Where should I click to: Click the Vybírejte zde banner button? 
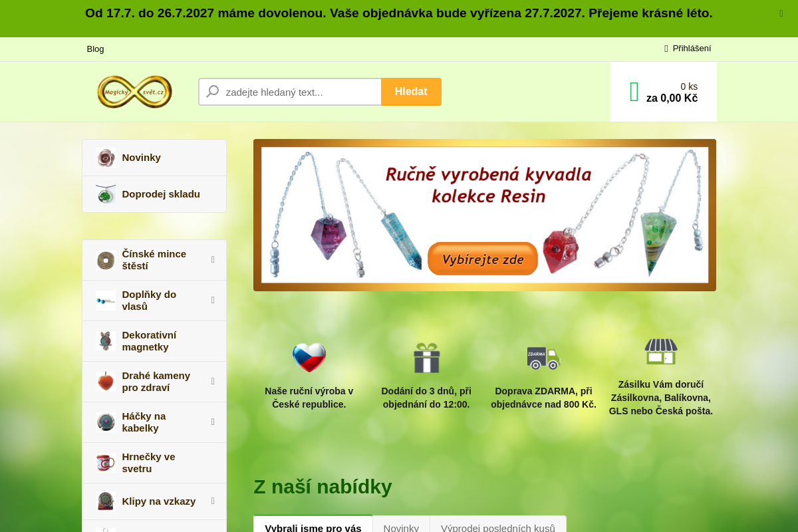click(483, 259)
